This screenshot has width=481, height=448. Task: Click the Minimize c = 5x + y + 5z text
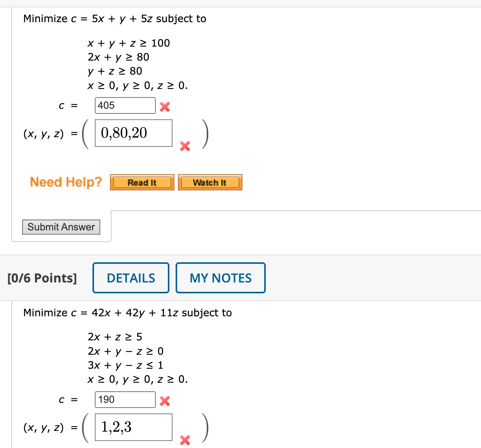[x=115, y=18]
